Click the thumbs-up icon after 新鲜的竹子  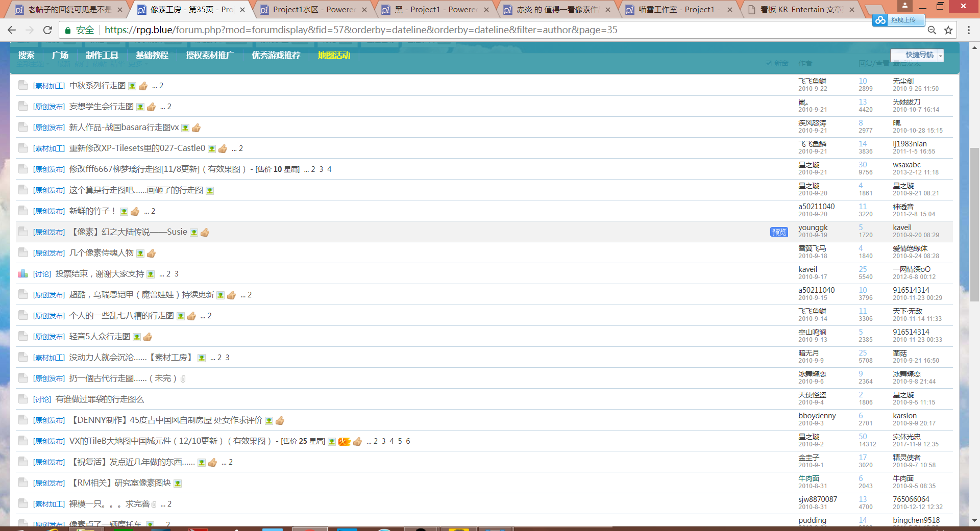[135, 211]
